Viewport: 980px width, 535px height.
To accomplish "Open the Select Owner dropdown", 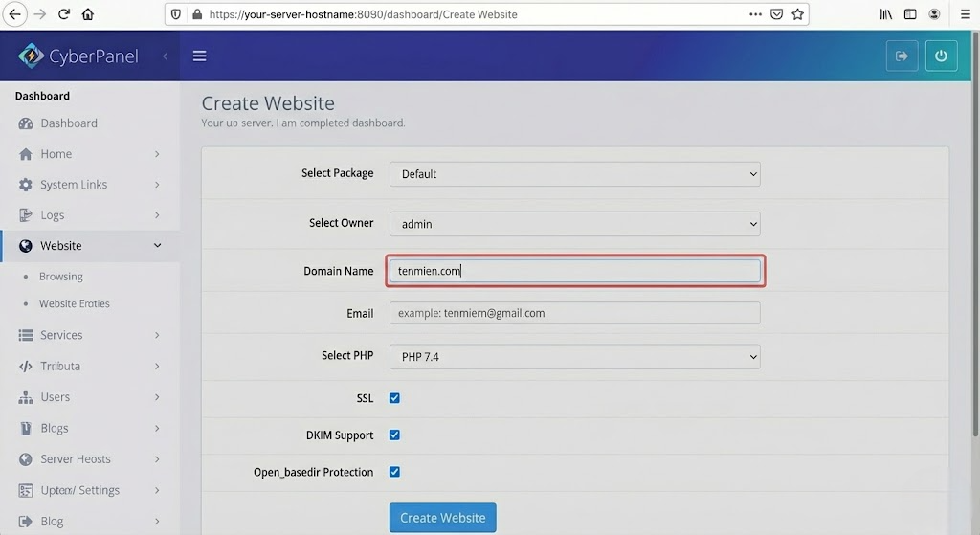I will [x=574, y=224].
